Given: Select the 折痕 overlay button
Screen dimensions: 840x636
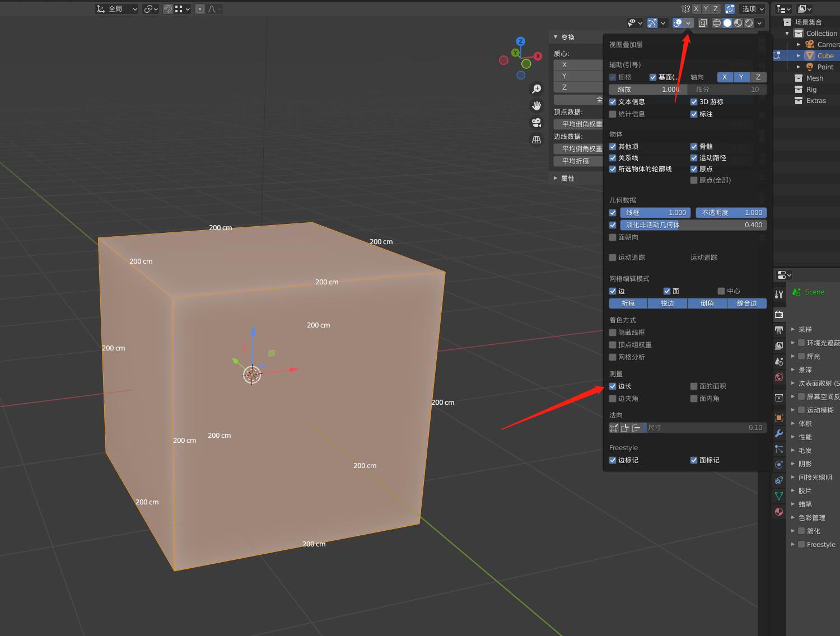Looking at the screenshot, I should pos(628,303).
